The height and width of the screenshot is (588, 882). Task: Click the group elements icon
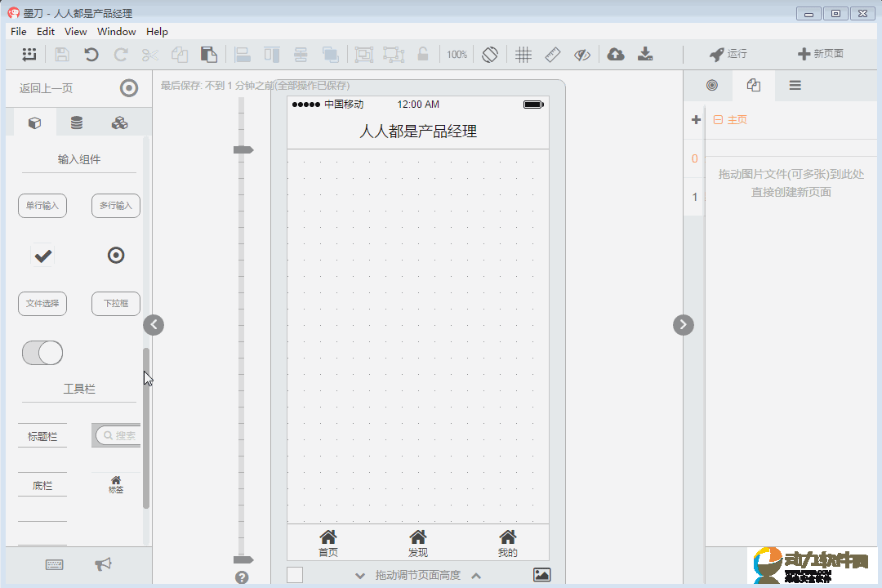pos(364,55)
